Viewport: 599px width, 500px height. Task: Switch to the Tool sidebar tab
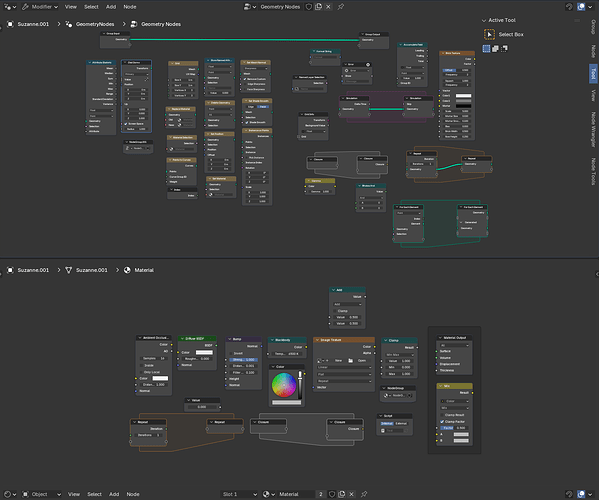pyautogui.click(x=593, y=73)
